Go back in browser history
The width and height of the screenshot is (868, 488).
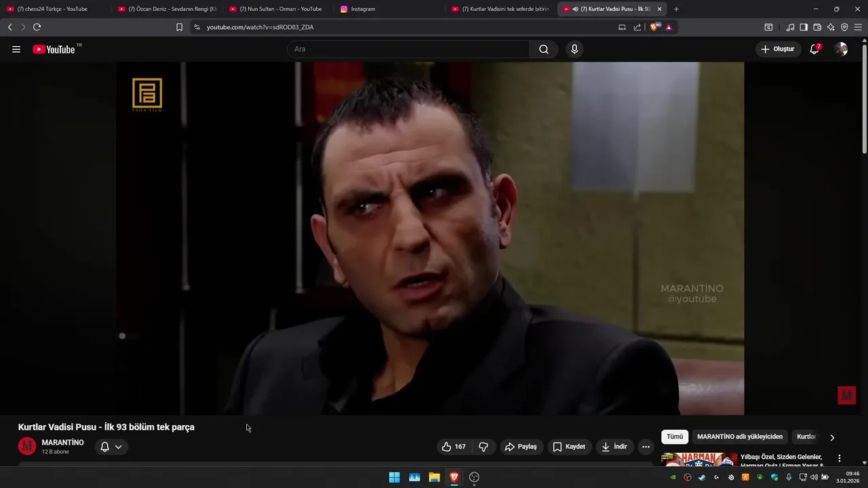coord(9,27)
